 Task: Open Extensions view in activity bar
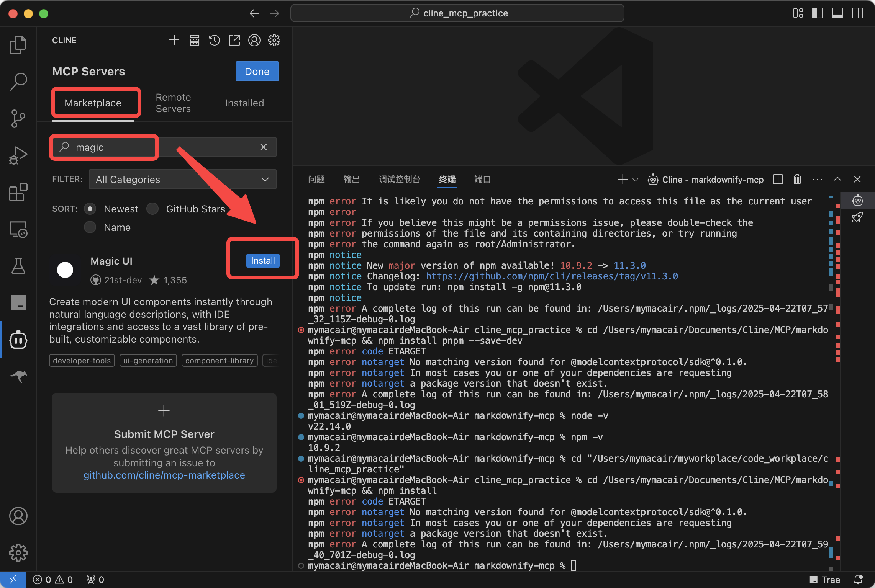[18, 192]
